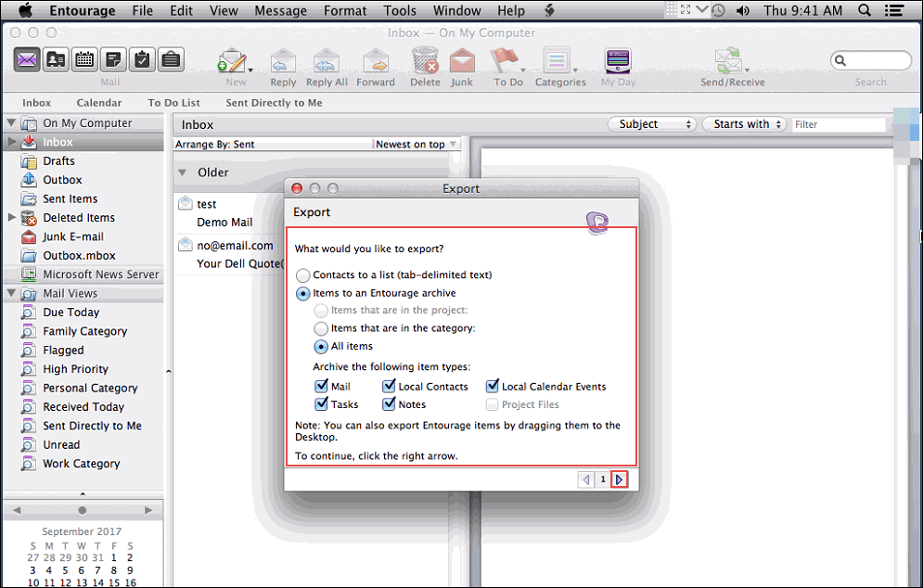The width and height of the screenshot is (923, 588).
Task: Click the Reply icon in the toolbar
Action: point(282,60)
